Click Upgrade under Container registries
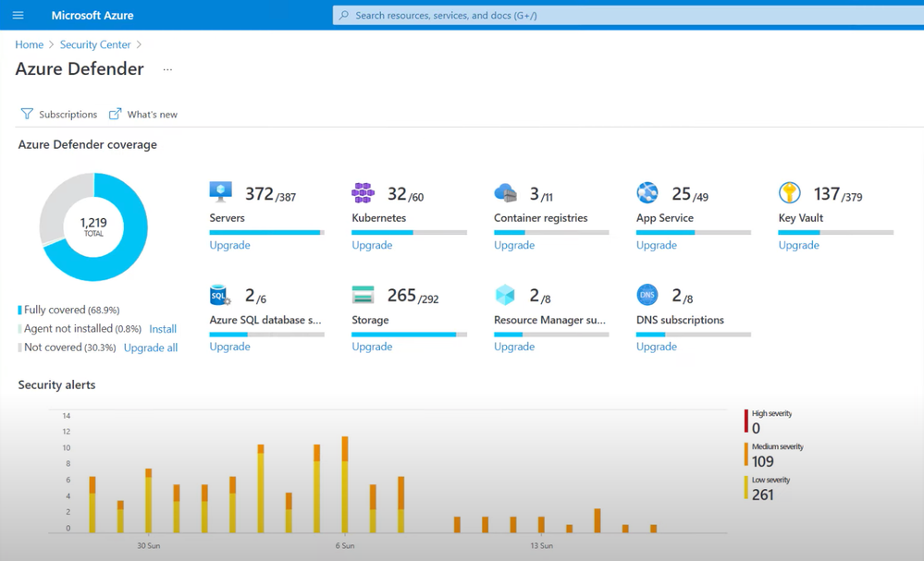The width and height of the screenshot is (924, 561). click(x=514, y=245)
